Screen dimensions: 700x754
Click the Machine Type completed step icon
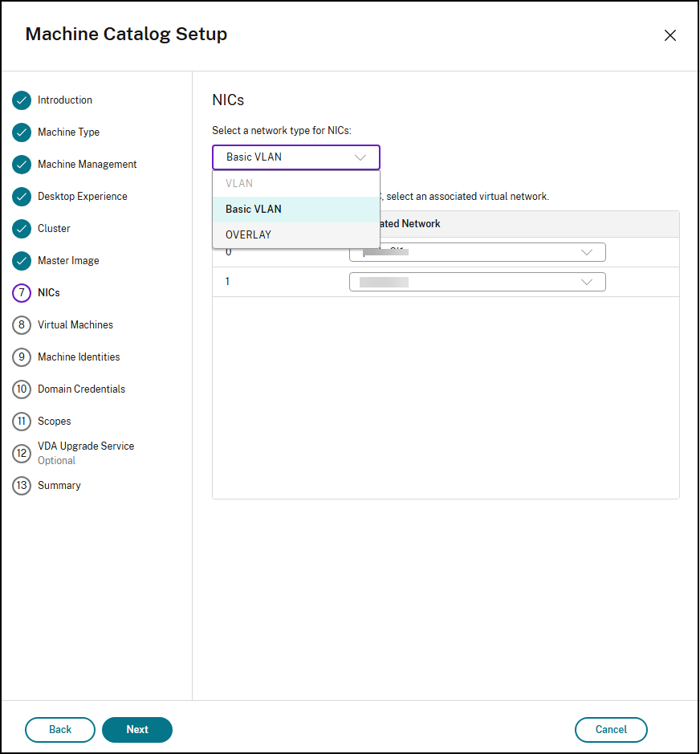(22, 132)
